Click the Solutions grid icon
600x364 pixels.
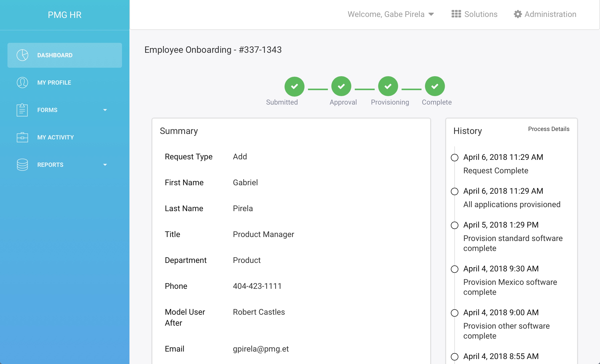[456, 14]
